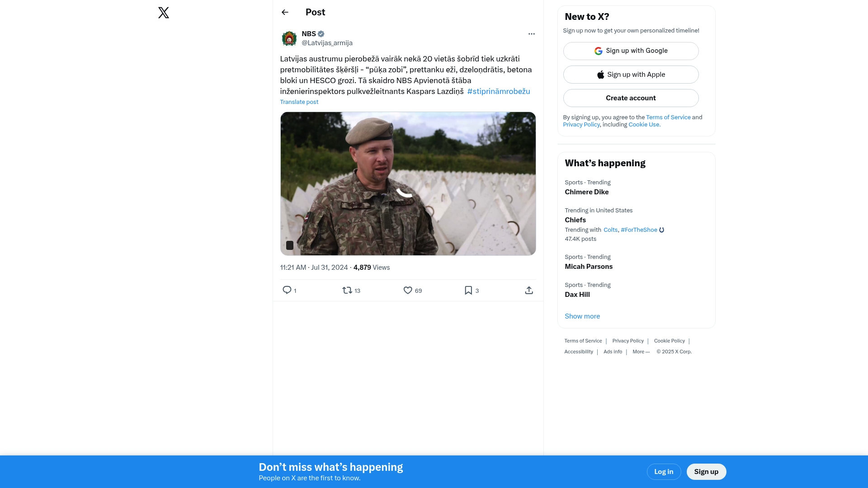Click the X logo icon
This screenshot has height=488, width=868.
[164, 13]
